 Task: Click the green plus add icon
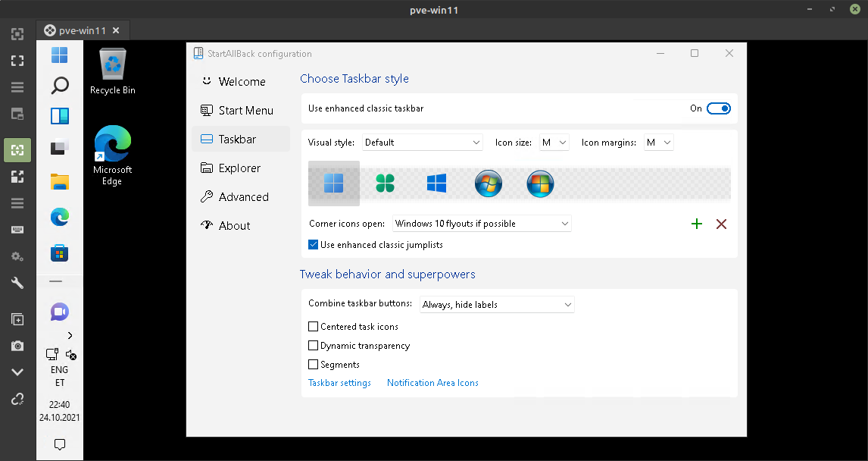pyautogui.click(x=697, y=224)
